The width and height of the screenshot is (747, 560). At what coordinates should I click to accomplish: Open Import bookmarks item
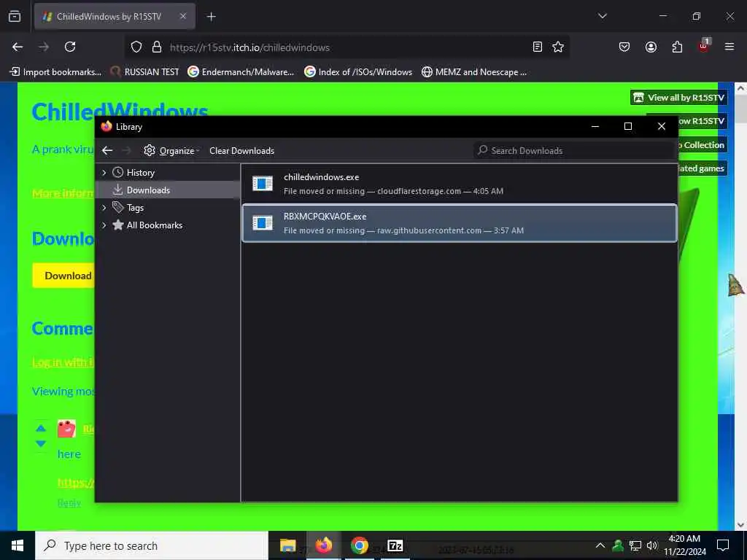pyautogui.click(x=55, y=72)
